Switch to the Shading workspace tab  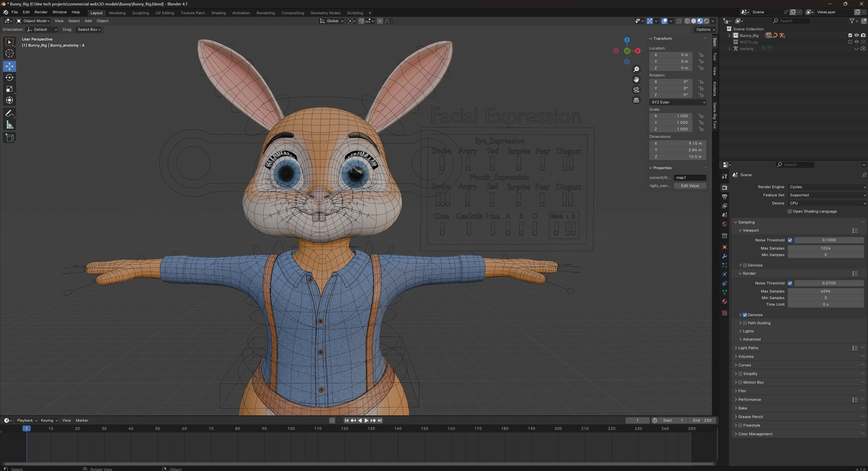tap(218, 13)
